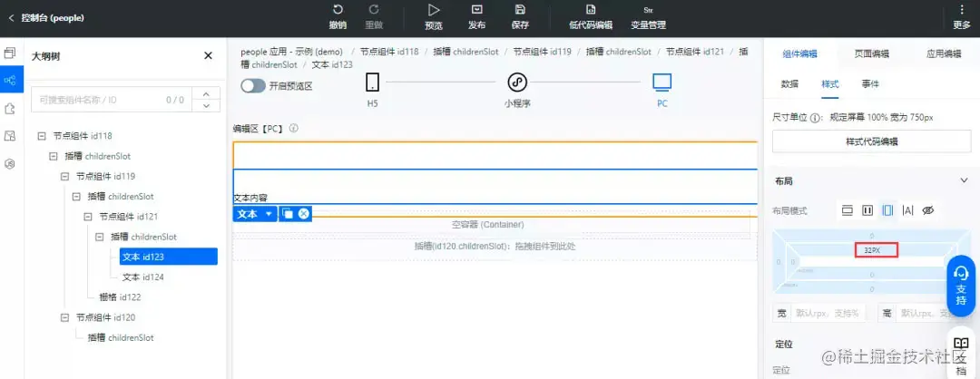Collapse 节点组件 id121 in the tree
The width and height of the screenshot is (980, 379).
pyautogui.click(x=88, y=217)
